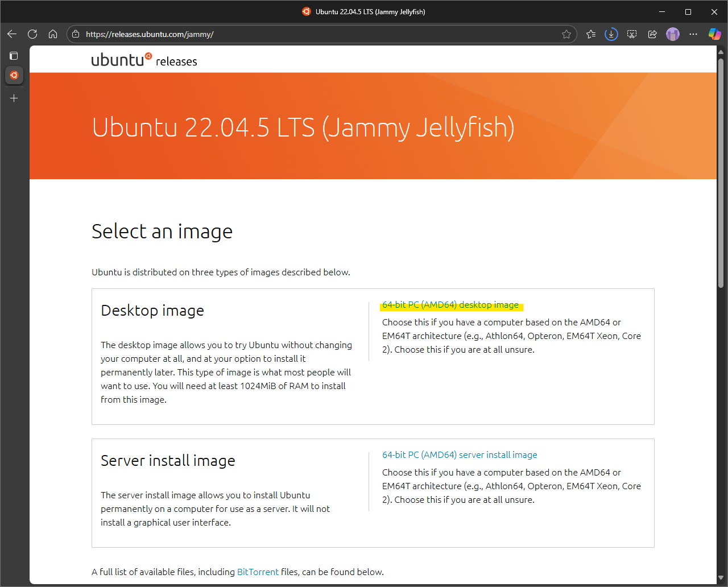The image size is (728, 587).
Task: Add this page to favorites star
Action: coord(566,34)
